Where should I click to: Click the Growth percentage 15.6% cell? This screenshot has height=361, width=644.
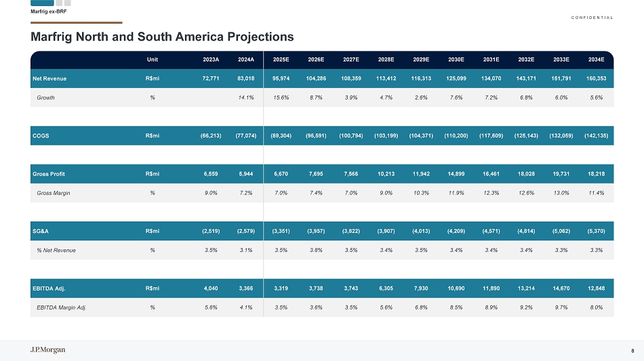281,98
